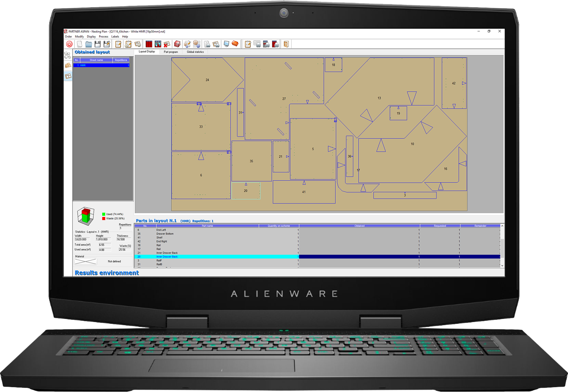Select the RailF part row
Image resolution: width=568 pixels, height=392 pixels.
point(318,260)
